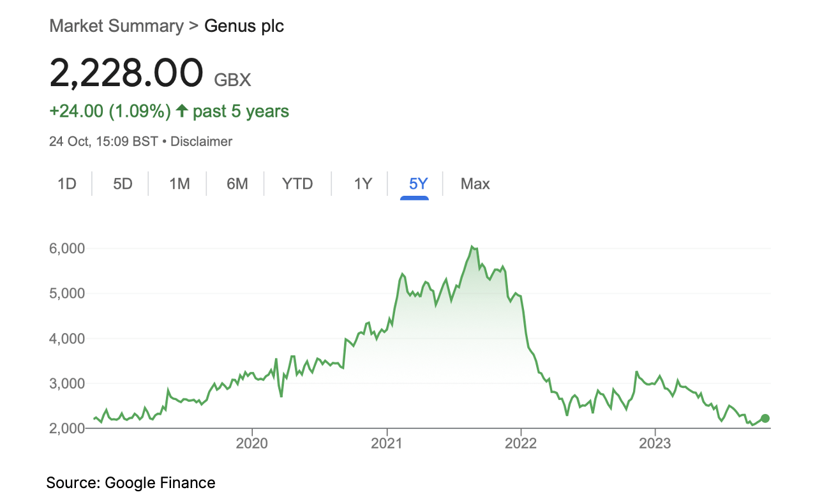
Task: Select the 1D time range tab
Action: point(67,184)
